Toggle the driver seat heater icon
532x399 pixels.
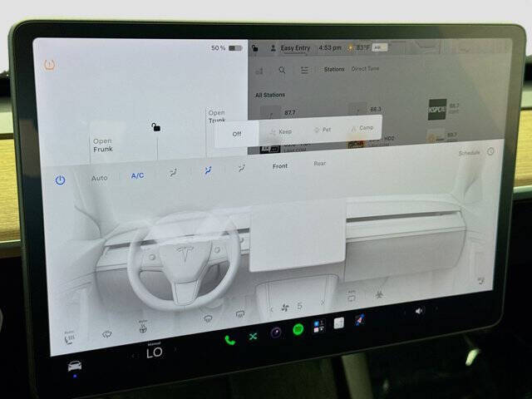(69, 338)
